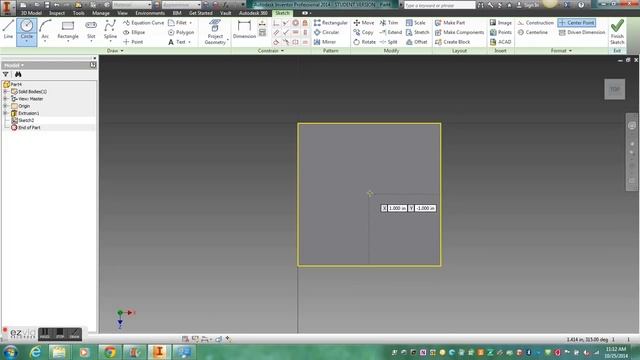
Task: Use the Rectangular pattern tool
Action: point(331,23)
